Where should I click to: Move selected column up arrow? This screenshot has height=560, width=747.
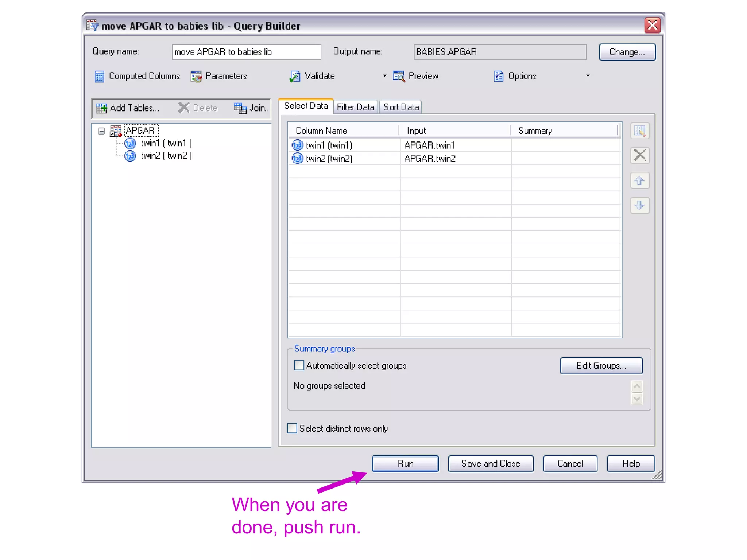639,180
